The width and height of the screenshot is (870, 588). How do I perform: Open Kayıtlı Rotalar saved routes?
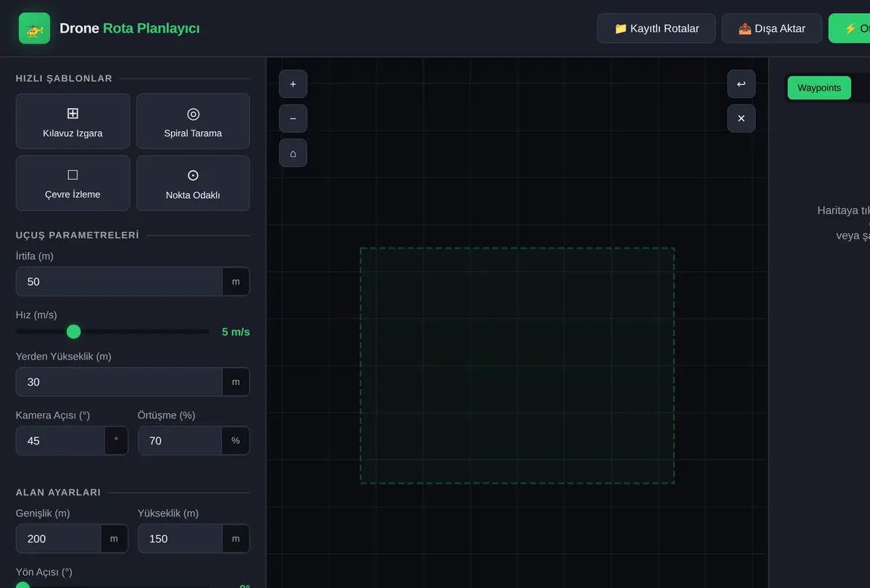coord(656,28)
